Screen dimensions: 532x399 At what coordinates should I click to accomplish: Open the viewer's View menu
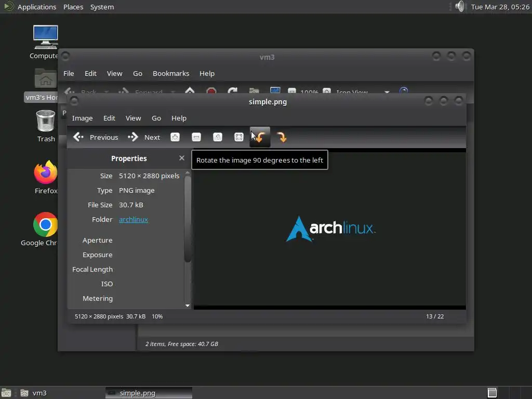click(133, 118)
